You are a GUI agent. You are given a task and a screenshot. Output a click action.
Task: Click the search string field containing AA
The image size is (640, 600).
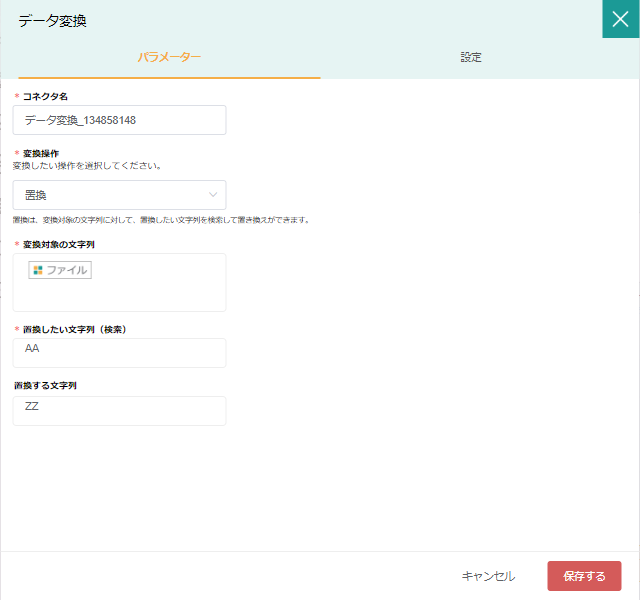119,352
